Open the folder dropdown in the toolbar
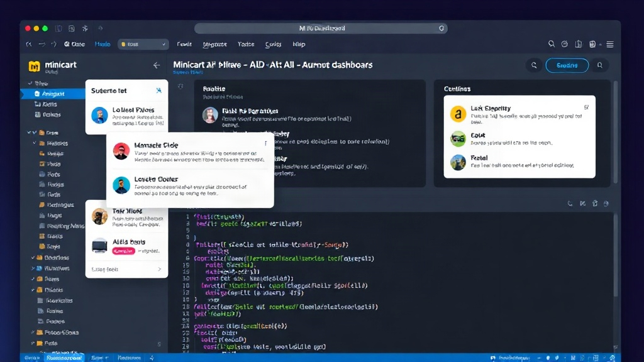Screen dimensions: 644x362 tap(143, 45)
